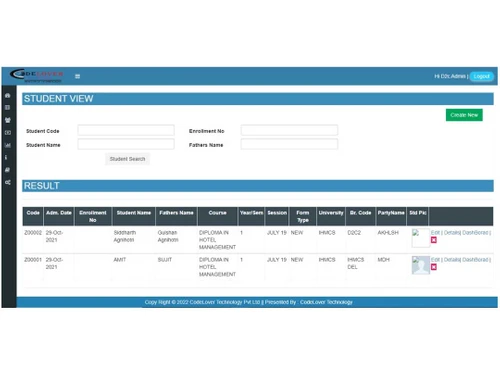Click the Student Name column header
Screen dimensions: 500x375
134,216
